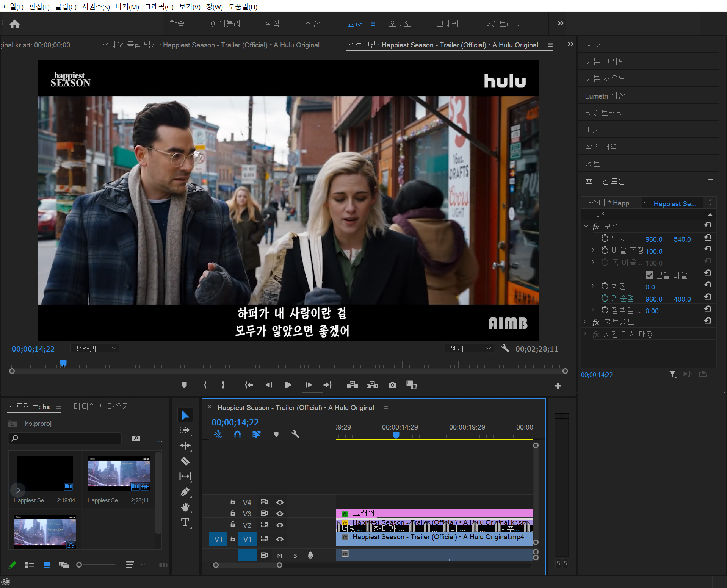727x588 pixels.
Task: Select the Pen tool in the toolbar
Action: [x=185, y=492]
